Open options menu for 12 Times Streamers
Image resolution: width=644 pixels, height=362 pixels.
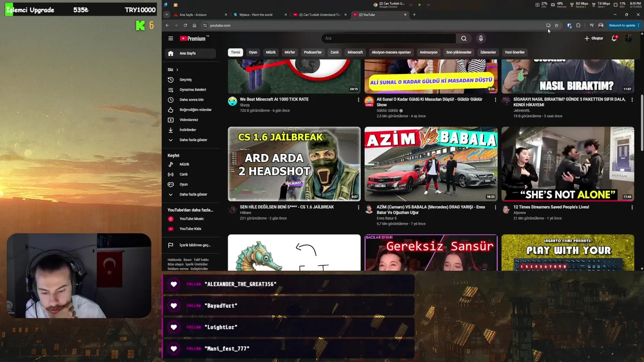(x=632, y=208)
